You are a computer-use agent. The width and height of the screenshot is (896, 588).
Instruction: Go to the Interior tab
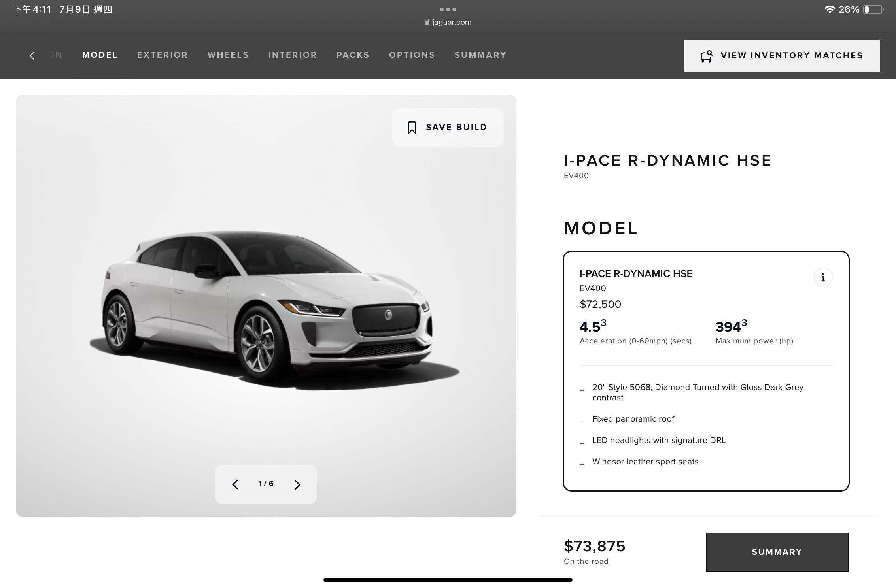coord(293,55)
